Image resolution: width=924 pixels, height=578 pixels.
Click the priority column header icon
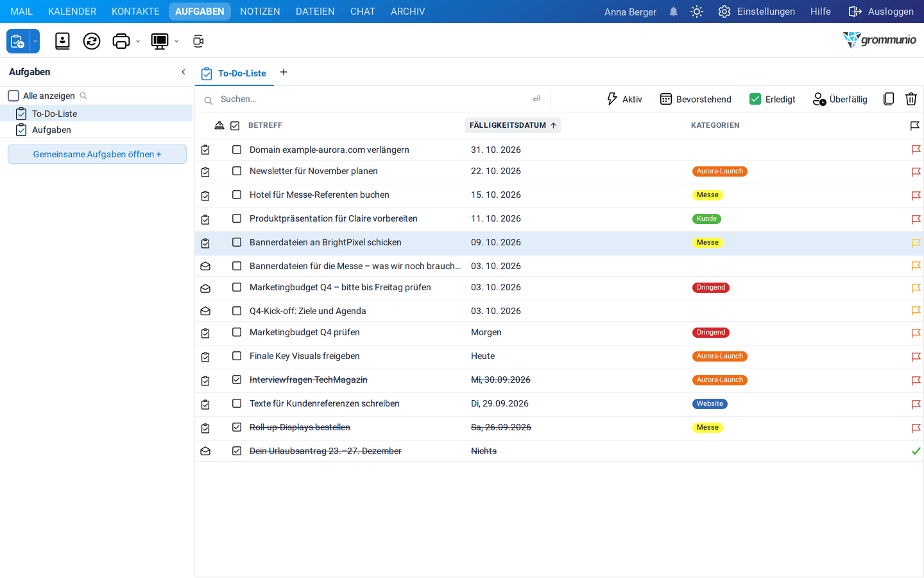coord(219,125)
